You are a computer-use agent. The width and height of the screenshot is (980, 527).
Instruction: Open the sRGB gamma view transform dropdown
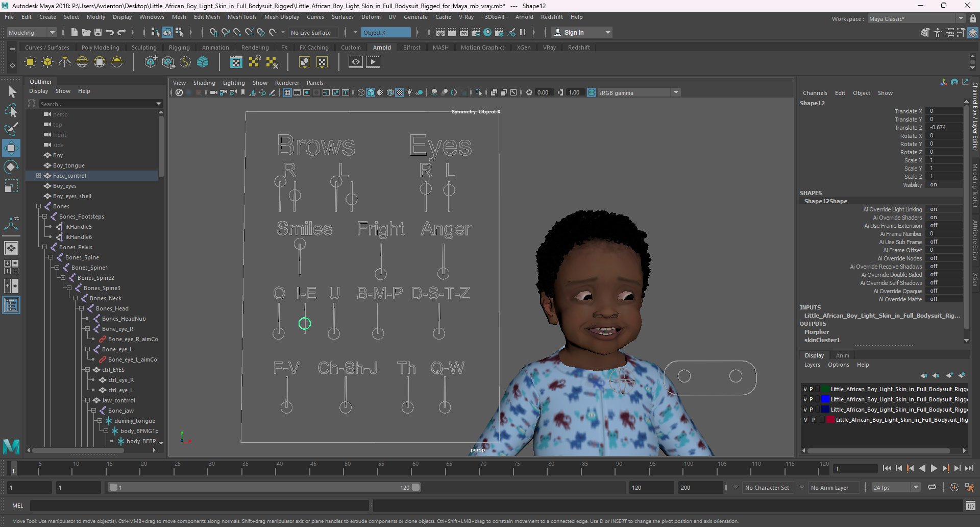639,92
